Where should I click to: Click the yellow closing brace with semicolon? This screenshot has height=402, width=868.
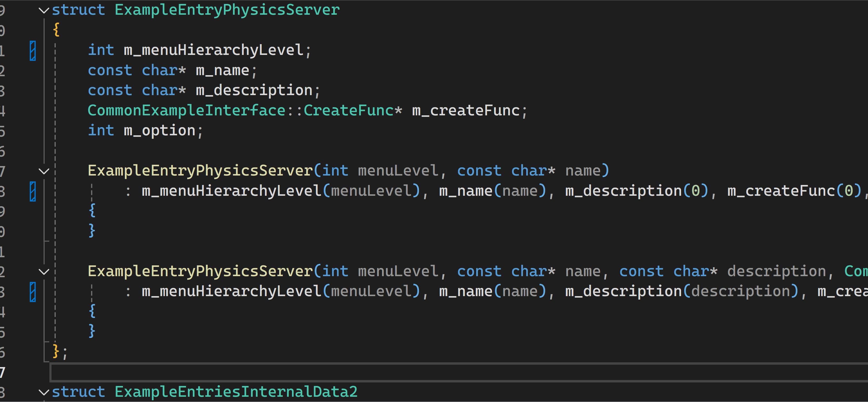pyautogui.click(x=57, y=351)
